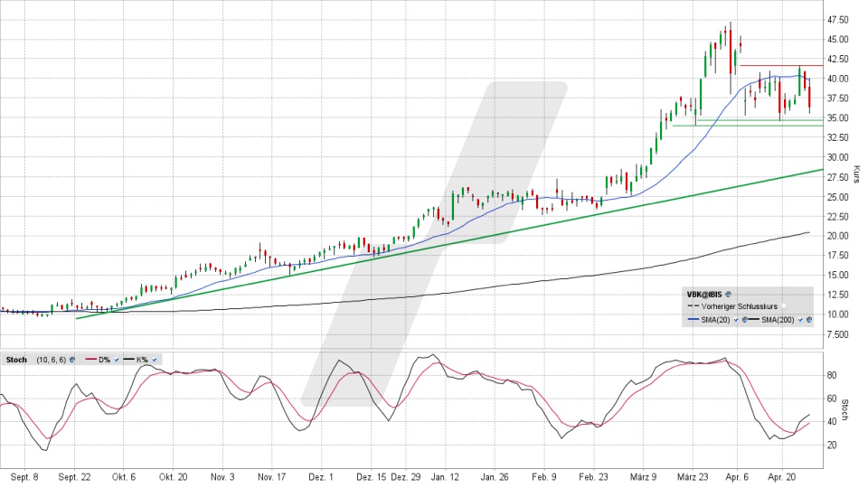Click the 27.50 price axis label
The width and height of the screenshot is (868, 488).
pyautogui.click(x=837, y=177)
